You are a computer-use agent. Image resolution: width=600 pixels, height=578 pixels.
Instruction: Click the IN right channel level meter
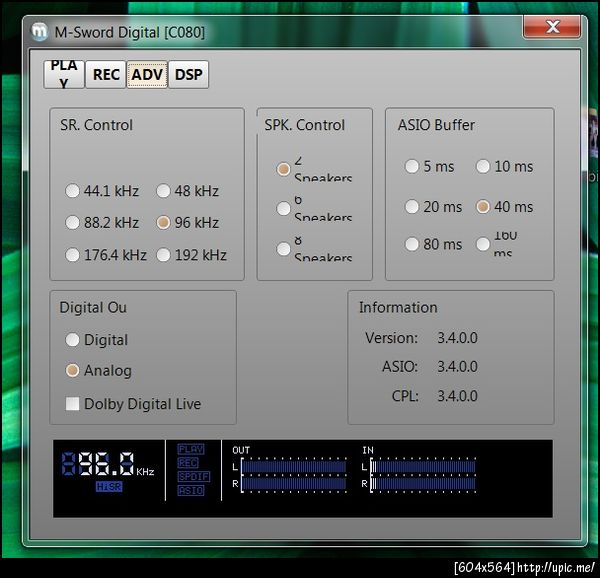pos(423,484)
